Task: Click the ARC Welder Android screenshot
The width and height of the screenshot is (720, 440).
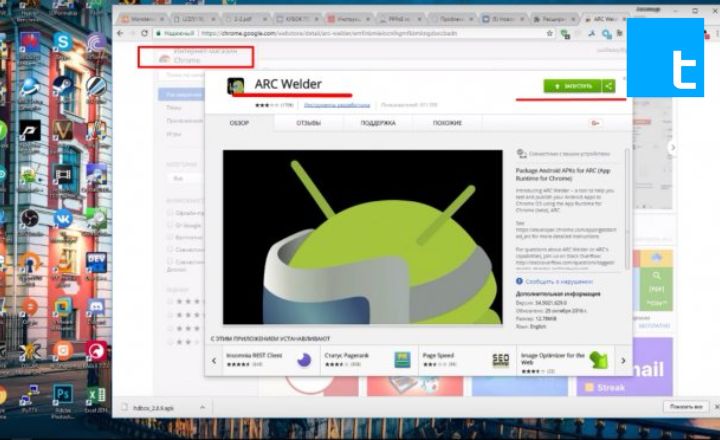Action: point(362,237)
